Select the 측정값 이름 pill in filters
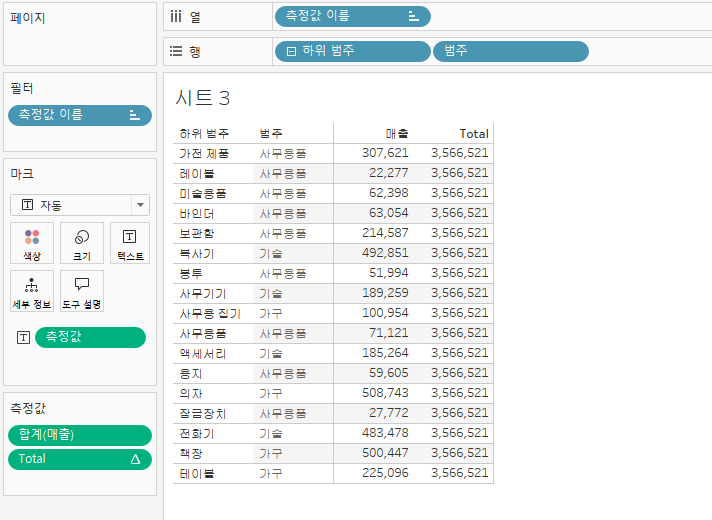 pos(80,115)
